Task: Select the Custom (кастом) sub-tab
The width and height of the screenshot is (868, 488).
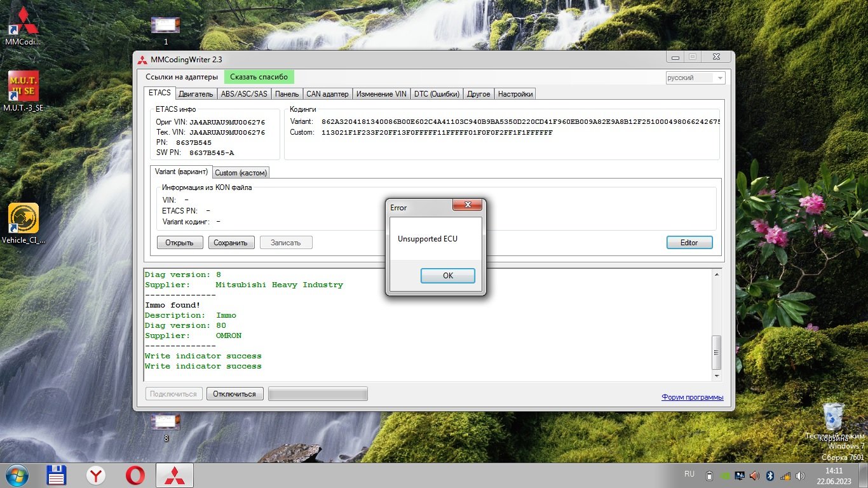Action: click(x=241, y=173)
